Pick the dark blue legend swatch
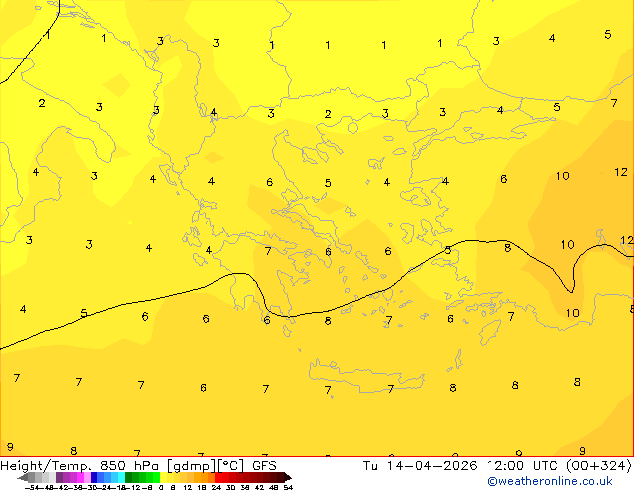The height and width of the screenshot is (490, 634). coord(94,477)
